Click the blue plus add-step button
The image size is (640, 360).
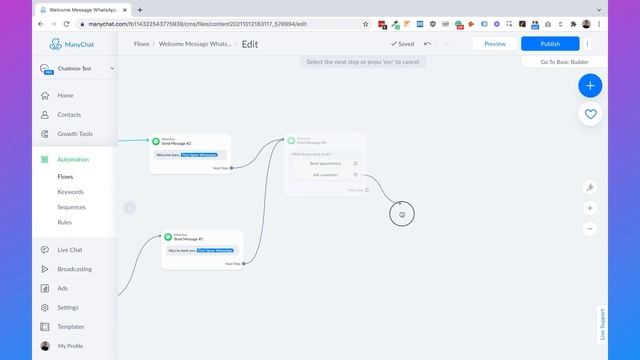[590, 86]
